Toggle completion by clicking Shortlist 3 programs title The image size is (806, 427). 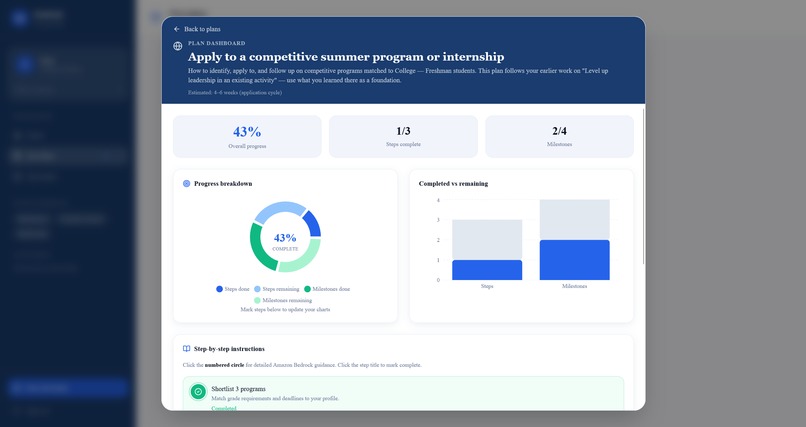click(x=239, y=389)
